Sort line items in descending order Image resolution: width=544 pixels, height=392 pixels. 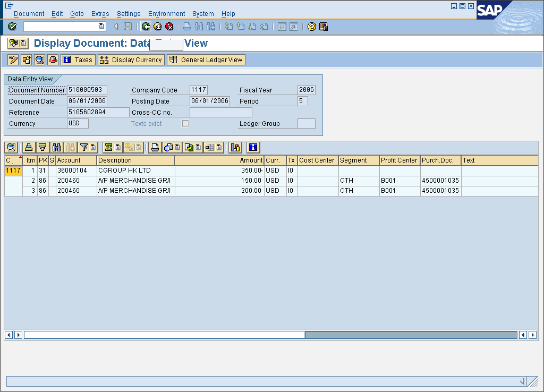pos(42,148)
